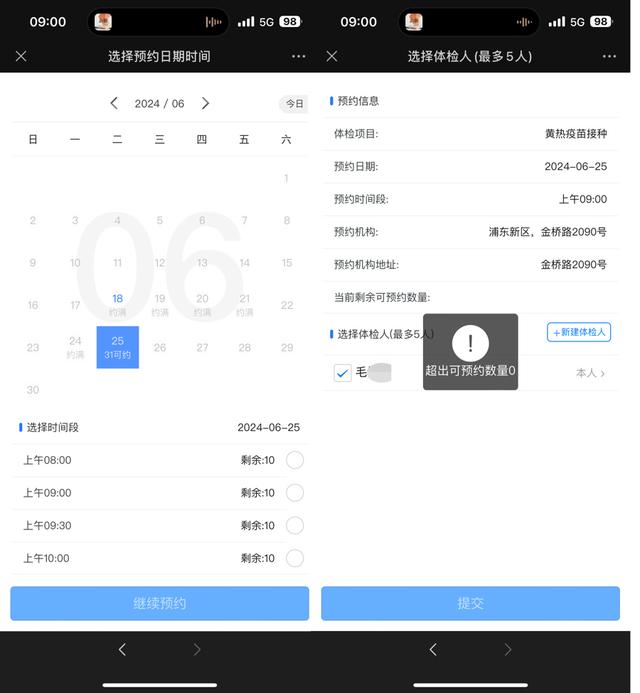Tap 继续预约 button
This screenshot has height=693, width=640.
click(x=160, y=603)
